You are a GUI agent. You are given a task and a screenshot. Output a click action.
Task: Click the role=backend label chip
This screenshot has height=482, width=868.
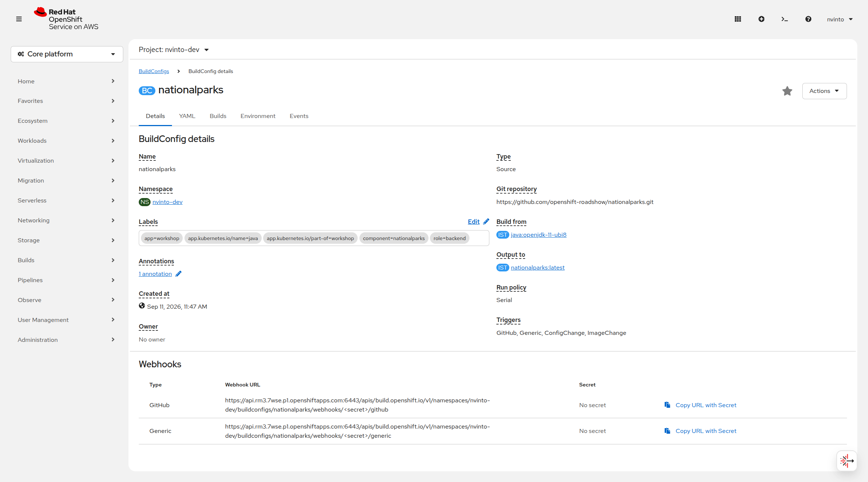pos(449,238)
